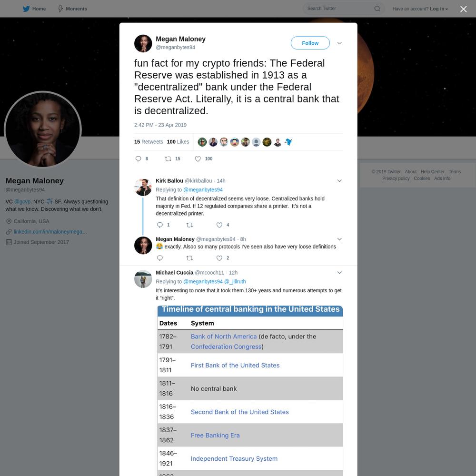Expand the options chevron on Kirk Ballou's tweet
This screenshot has width=476, height=476.
tap(339, 180)
